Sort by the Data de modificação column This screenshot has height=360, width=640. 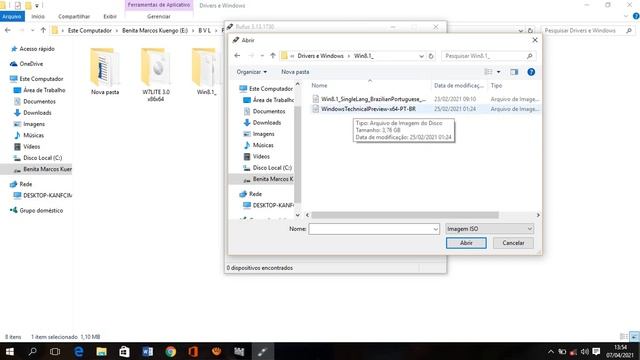pos(458,85)
